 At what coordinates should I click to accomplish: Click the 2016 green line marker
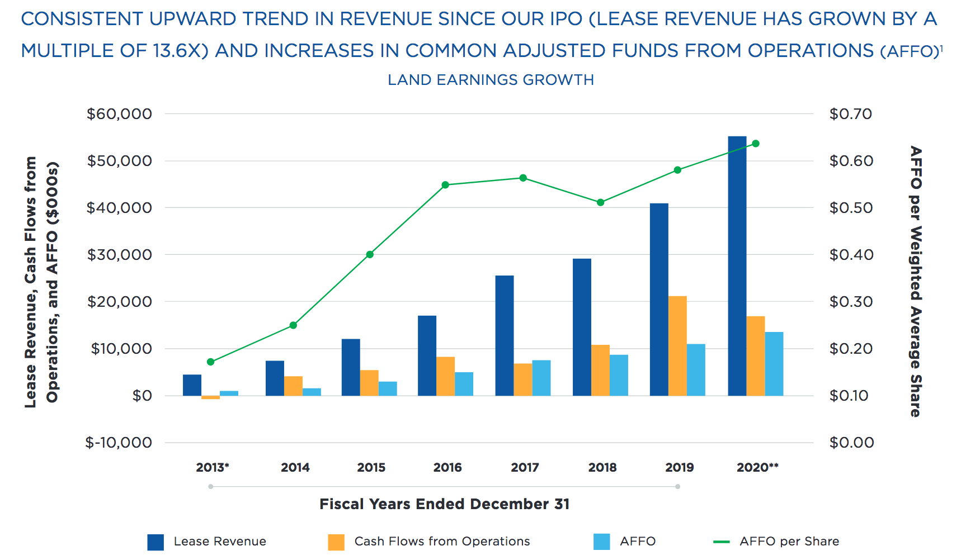click(x=445, y=184)
